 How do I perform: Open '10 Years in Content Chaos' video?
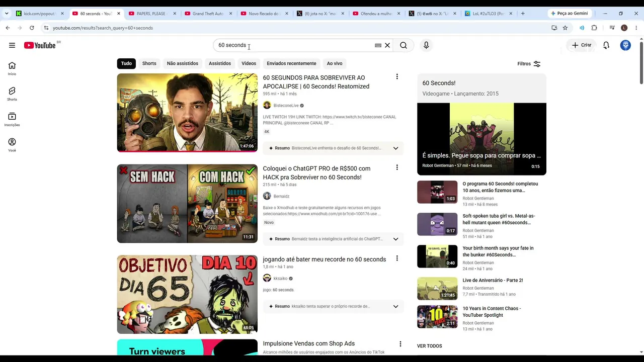click(x=492, y=312)
